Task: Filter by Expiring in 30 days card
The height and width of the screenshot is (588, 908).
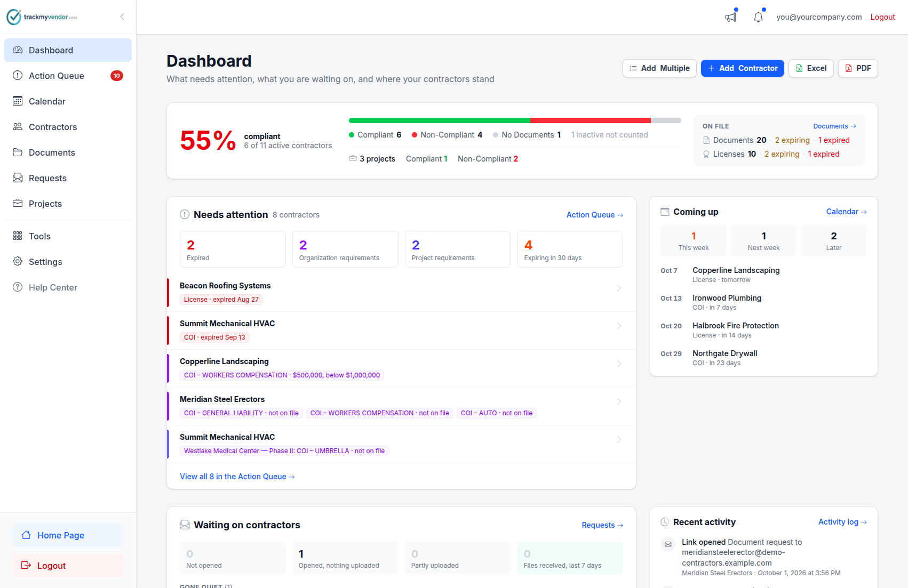Action: pos(570,249)
